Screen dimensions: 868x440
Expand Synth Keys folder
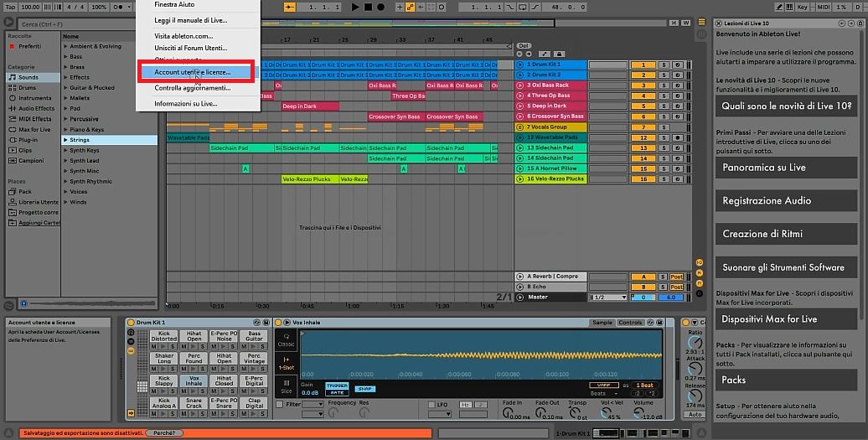point(65,151)
